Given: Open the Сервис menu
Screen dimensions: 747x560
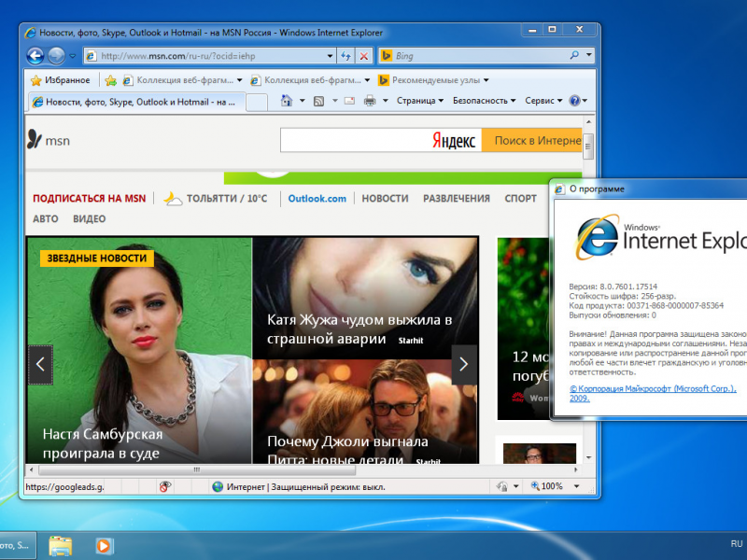Looking at the screenshot, I should pos(543,101).
